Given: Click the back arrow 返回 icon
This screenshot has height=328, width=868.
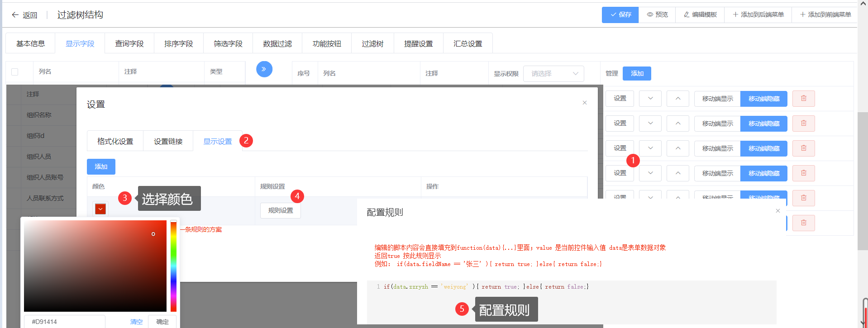Looking at the screenshot, I should click(15, 15).
